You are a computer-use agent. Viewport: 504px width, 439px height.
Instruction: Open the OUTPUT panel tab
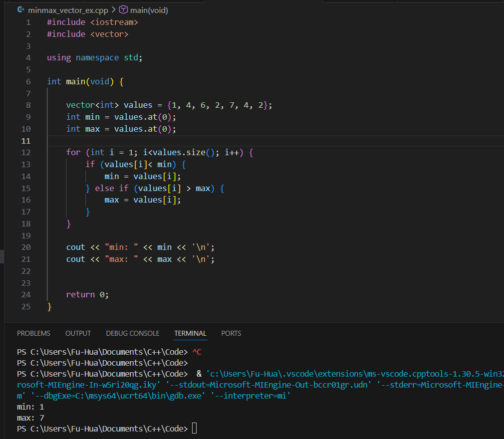pyautogui.click(x=78, y=333)
